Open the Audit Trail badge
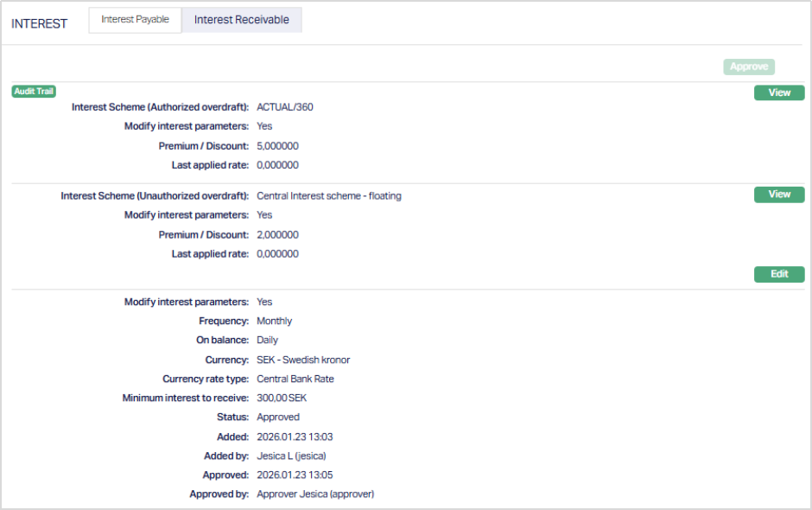This screenshot has height=510, width=812. point(34,91)
